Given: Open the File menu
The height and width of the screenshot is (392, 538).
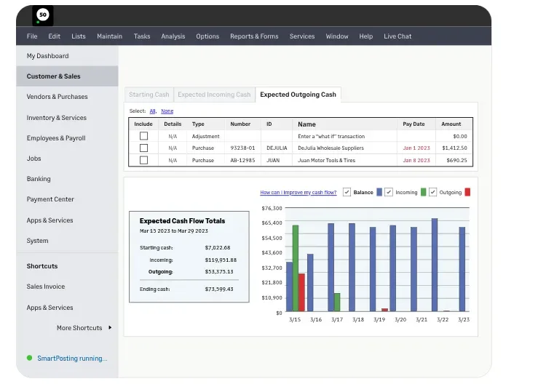Looking at the screenshot, I should point(32,36).
